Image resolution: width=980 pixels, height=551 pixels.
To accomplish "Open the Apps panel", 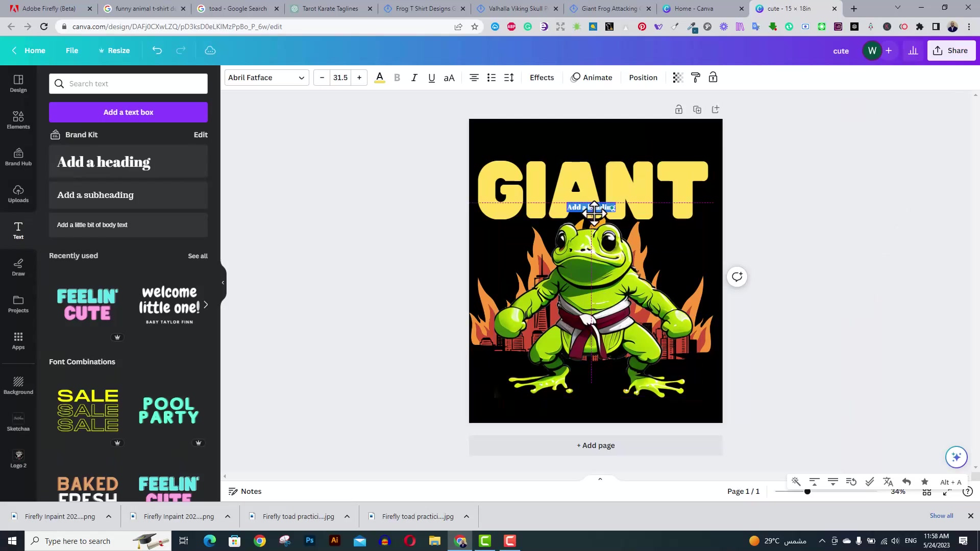I will pos(18,341).
